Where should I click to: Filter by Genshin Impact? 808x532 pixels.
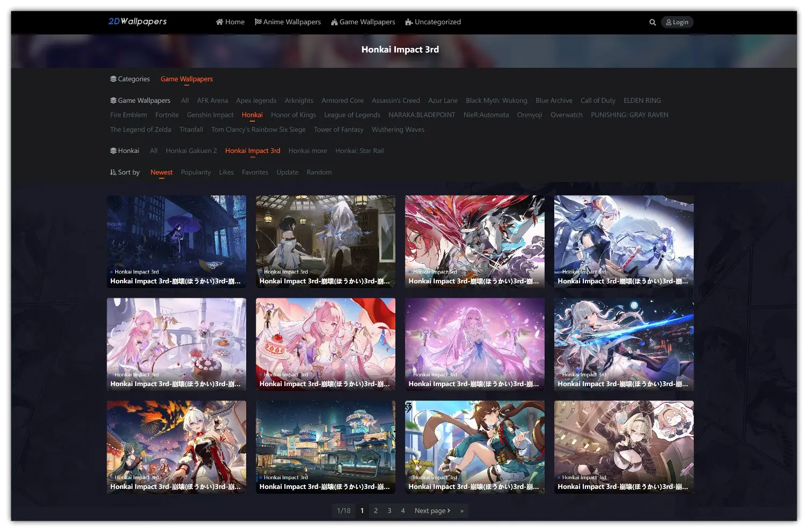pos(210,115)
